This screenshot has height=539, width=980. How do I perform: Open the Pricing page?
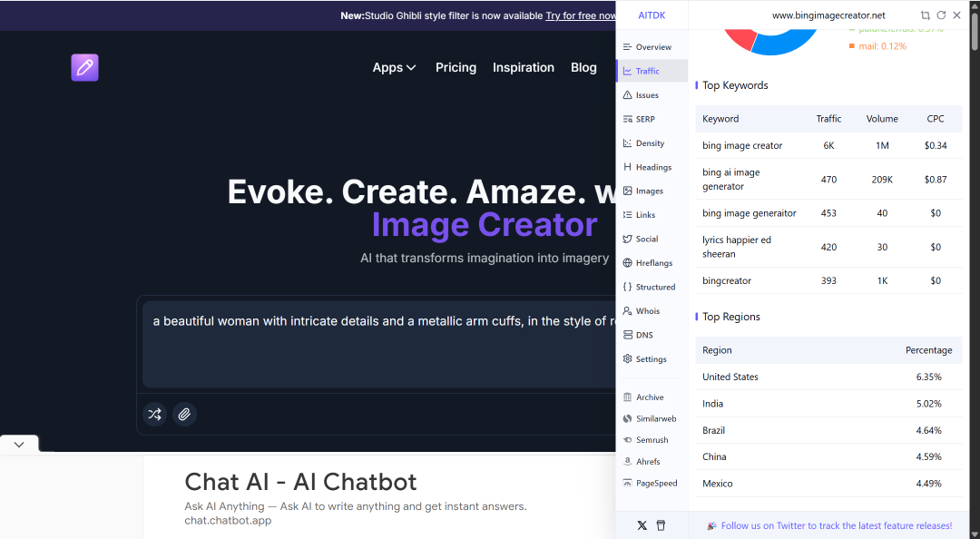456,67
